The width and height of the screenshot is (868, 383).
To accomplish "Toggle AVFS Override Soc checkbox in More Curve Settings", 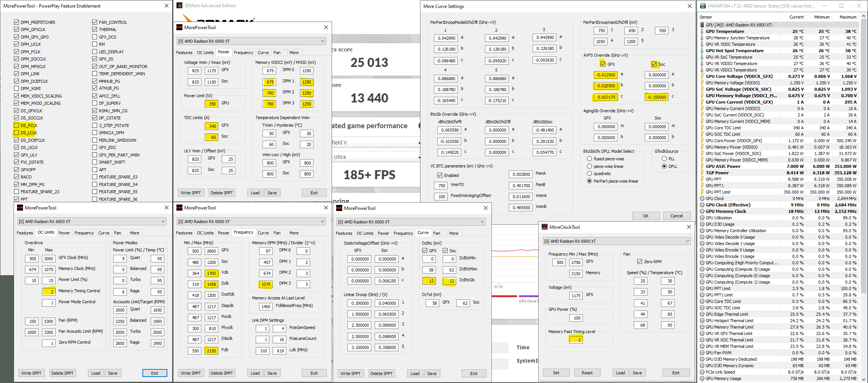I will coord(654,64).
